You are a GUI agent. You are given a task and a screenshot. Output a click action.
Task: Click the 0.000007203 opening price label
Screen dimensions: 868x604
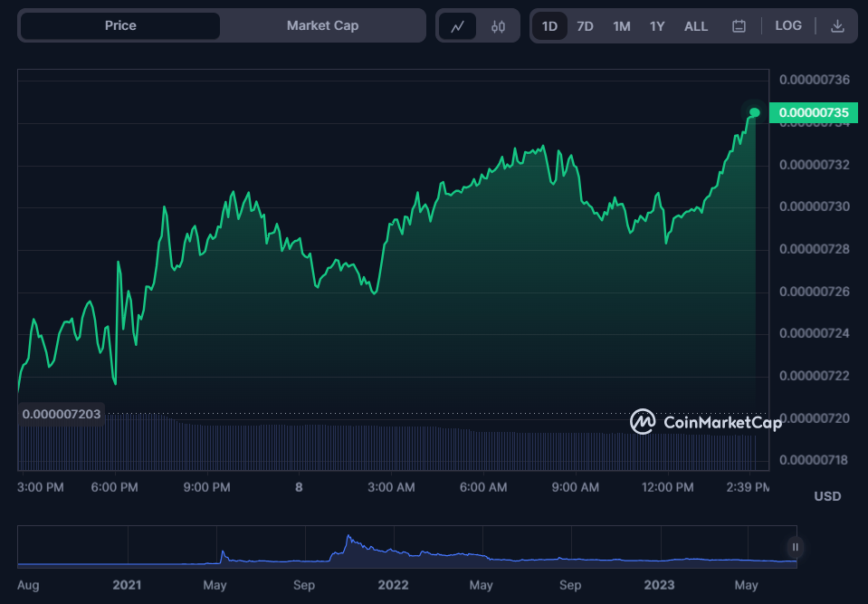pos(62,414)
